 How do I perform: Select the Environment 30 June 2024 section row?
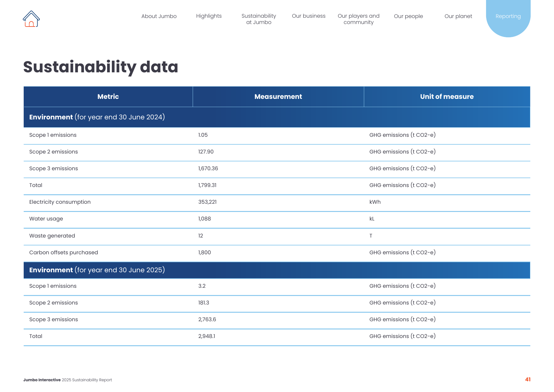[277, 117]
